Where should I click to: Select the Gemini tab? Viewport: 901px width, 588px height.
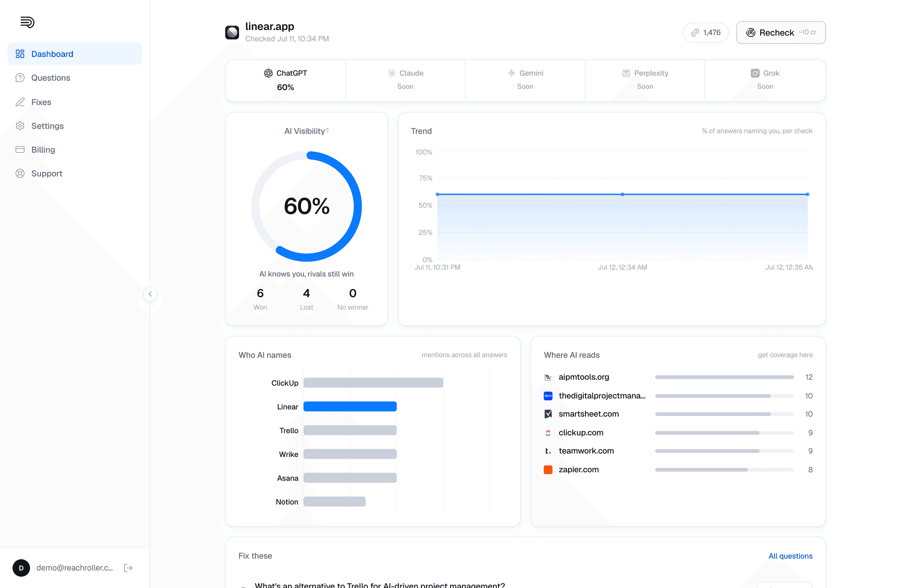point(525,80)
